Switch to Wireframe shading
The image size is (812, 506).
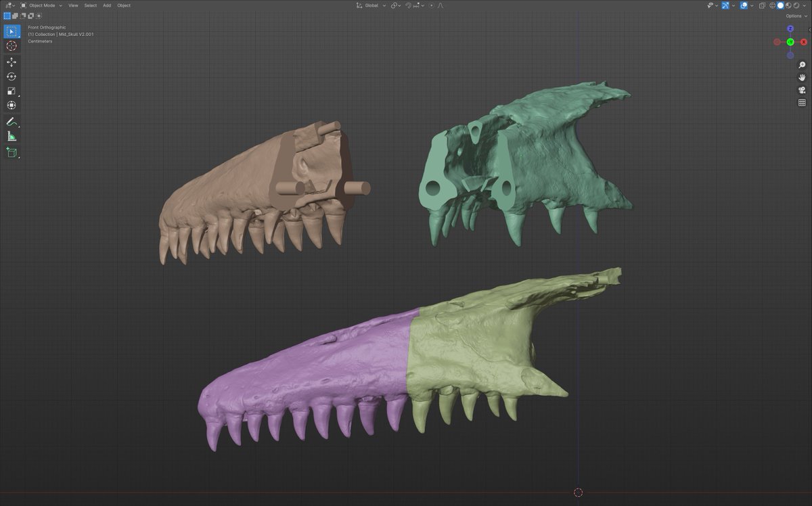pos(772,5)
